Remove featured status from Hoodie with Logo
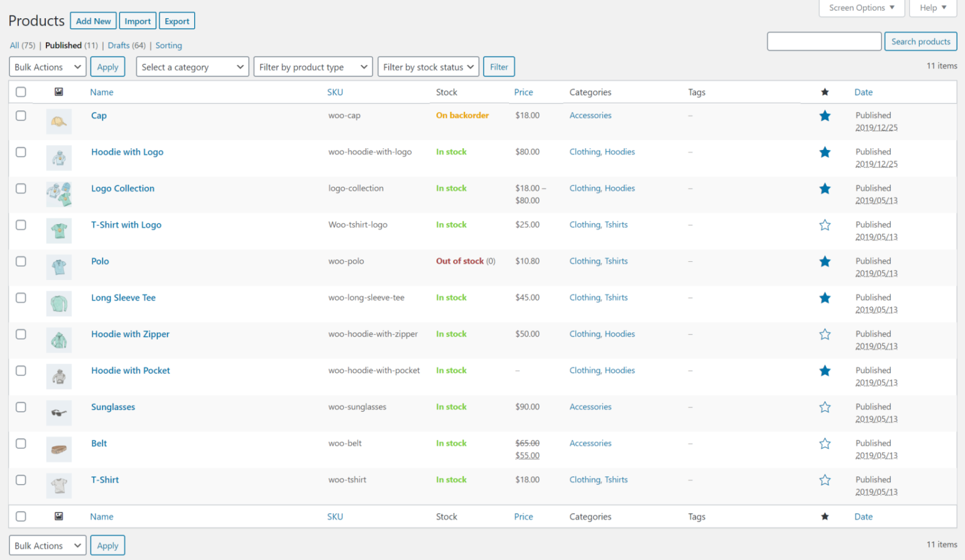 (825, 152)
